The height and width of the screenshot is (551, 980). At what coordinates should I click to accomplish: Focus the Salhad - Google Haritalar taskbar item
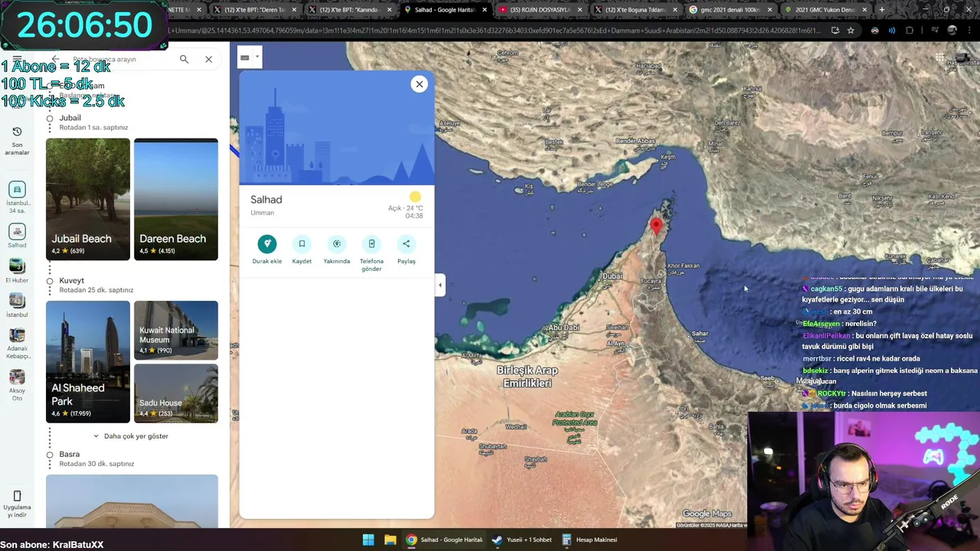coord(445,540)
